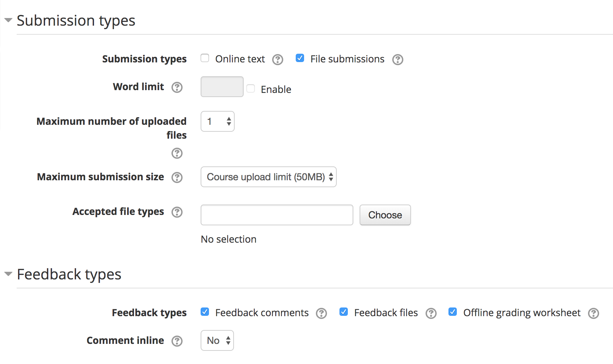
Task: Open help for File submissions option
Action: coord(398,60)
